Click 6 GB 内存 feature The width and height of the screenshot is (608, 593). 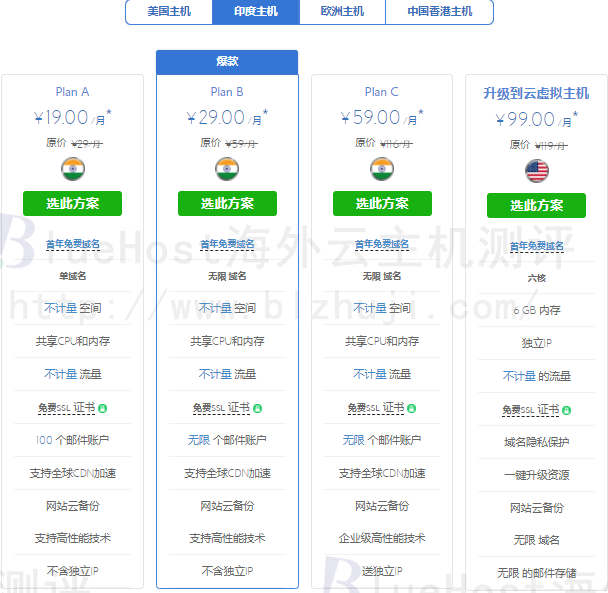pos(536,310)
